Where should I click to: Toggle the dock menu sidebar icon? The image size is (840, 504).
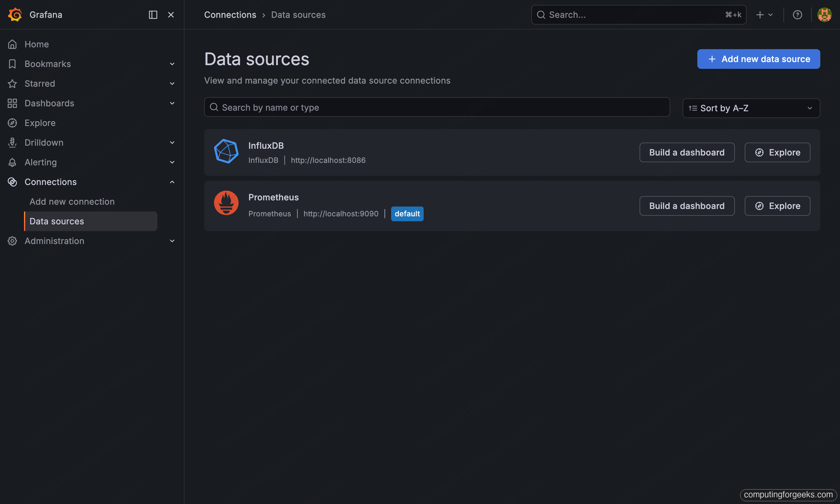(x=153, y=15)
